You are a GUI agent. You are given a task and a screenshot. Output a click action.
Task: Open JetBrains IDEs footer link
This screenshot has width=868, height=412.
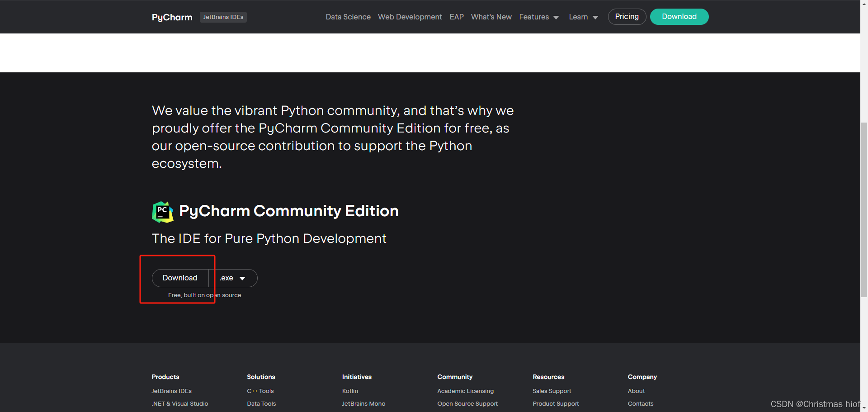tap(172, 391)
